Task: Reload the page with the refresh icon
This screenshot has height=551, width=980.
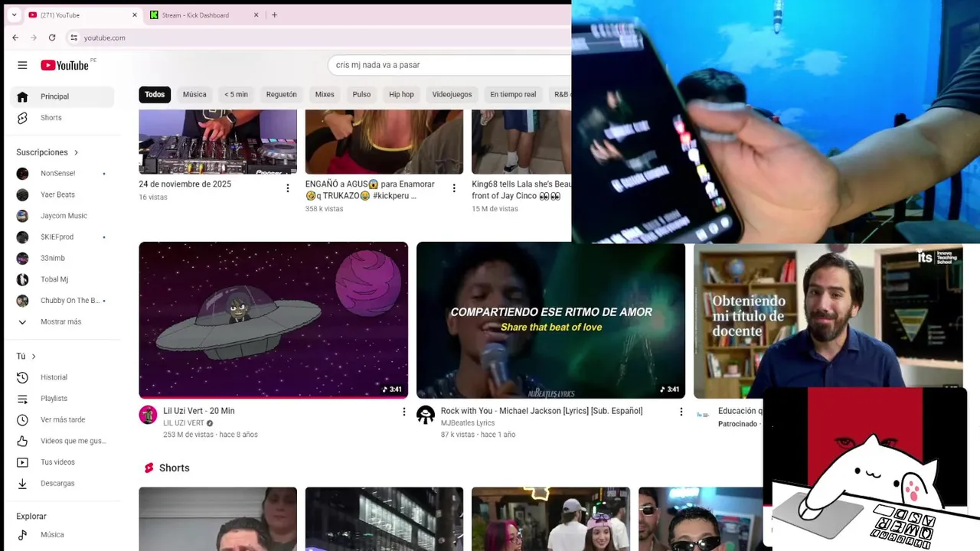Action: 52,37
